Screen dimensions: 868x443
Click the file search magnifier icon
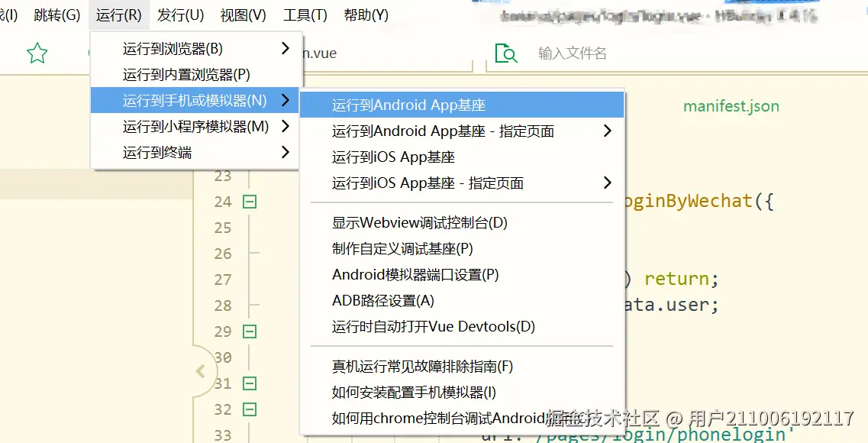pyautogui.click(x=506, y=53)
